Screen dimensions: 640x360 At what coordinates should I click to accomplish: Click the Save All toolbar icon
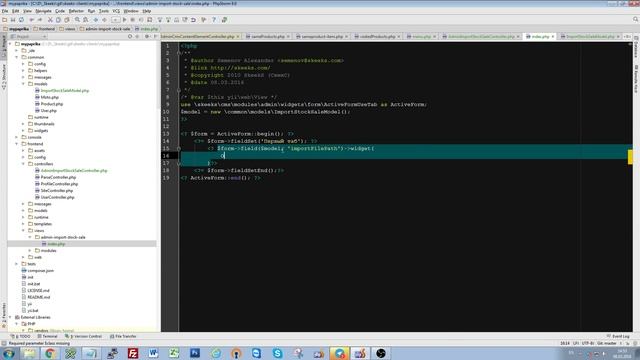[13, 20]
